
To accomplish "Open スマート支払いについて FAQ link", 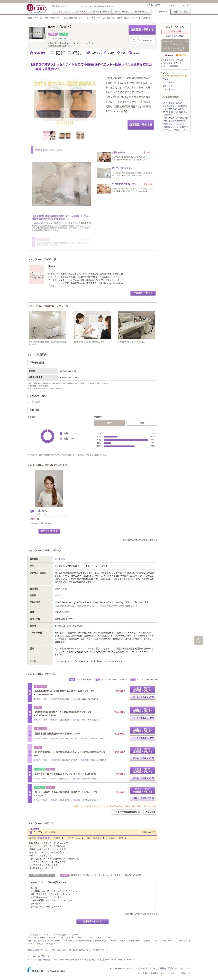I will 173,103.
